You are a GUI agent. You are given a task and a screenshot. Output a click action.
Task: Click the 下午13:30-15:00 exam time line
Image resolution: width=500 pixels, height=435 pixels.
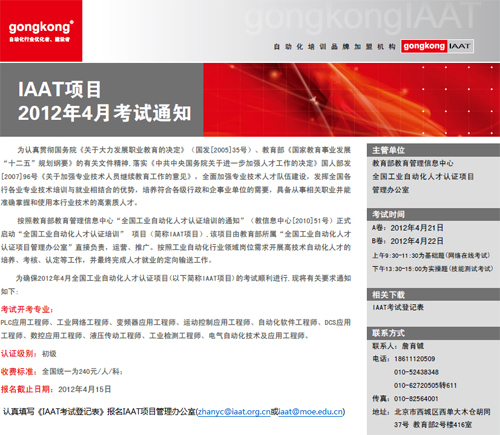point(432,269)
